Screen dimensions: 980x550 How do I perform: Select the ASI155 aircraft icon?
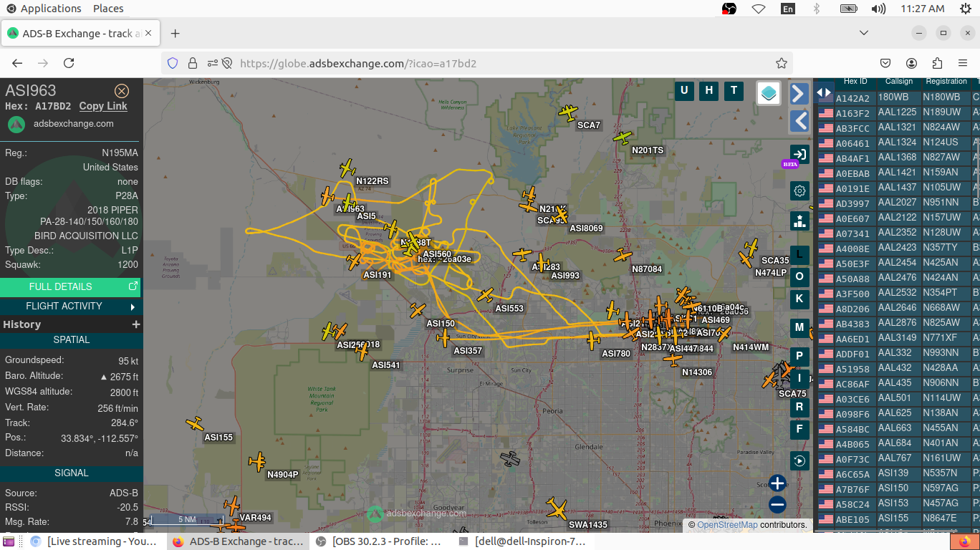coord(194,425)
